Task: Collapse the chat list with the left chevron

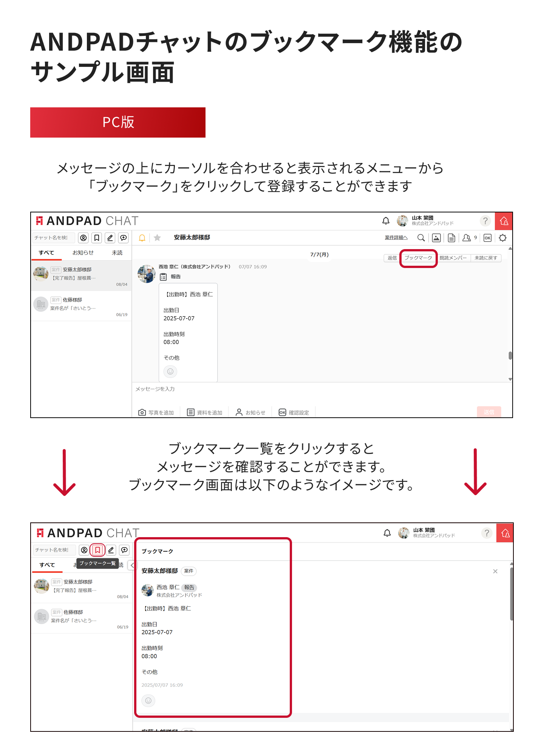Action: coord(131,565)
